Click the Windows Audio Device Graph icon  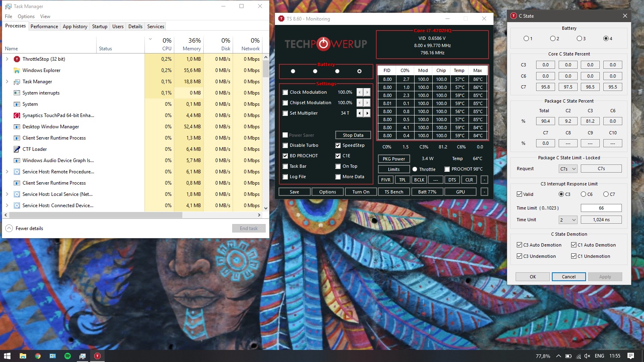17,160
